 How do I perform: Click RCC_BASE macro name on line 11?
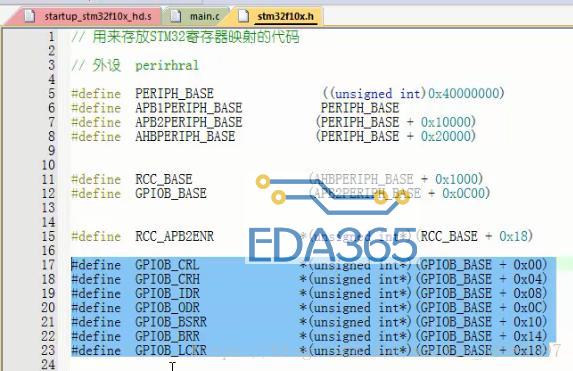click(164, 179)
